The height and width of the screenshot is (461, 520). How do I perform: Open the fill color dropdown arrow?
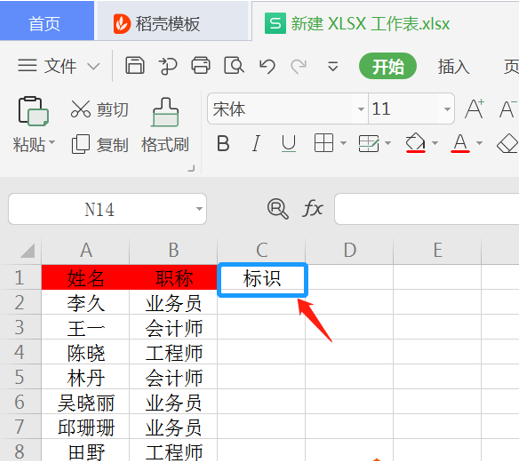tap(435, 143)
